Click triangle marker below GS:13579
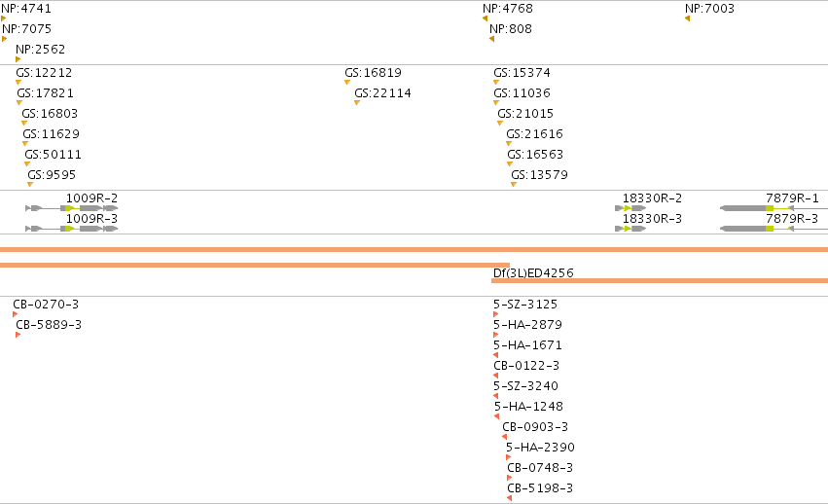The image size is (828, 504). coord(514,184)
